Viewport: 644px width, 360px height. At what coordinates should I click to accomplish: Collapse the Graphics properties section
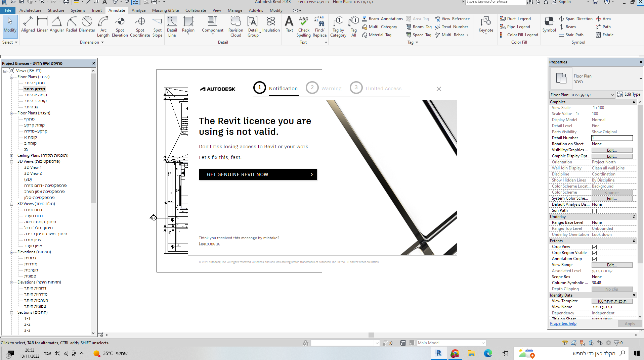pos(634,102)
